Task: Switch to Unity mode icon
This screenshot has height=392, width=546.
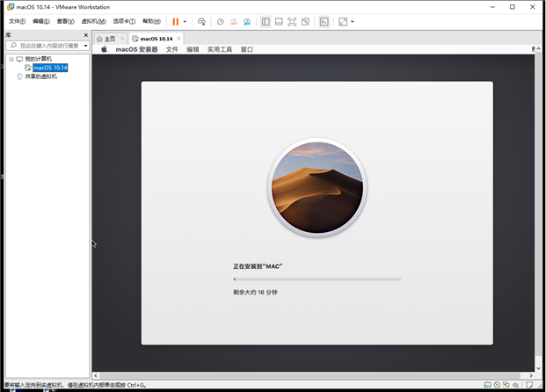Action: coord(305,22)
